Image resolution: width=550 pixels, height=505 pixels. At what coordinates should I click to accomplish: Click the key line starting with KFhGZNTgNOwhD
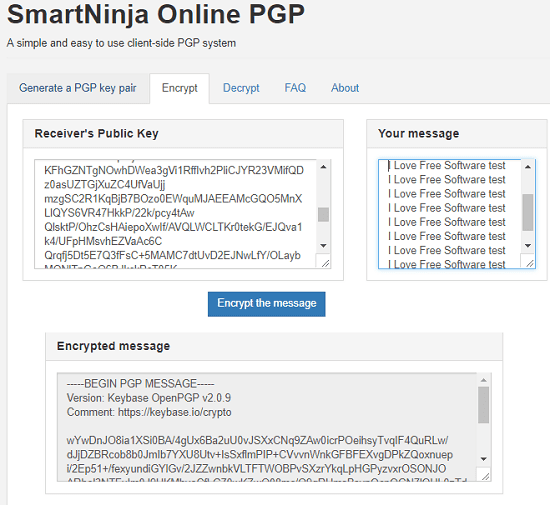[174, 170]
